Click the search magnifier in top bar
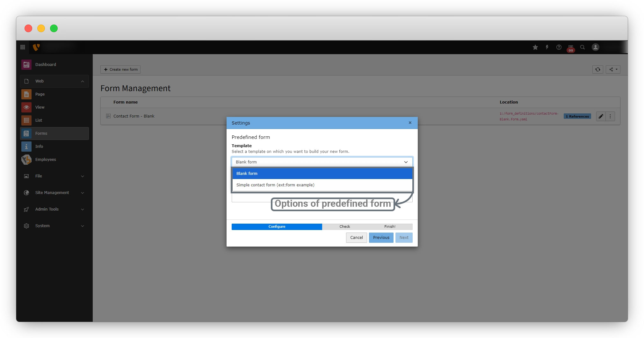 tap(582, 47)
